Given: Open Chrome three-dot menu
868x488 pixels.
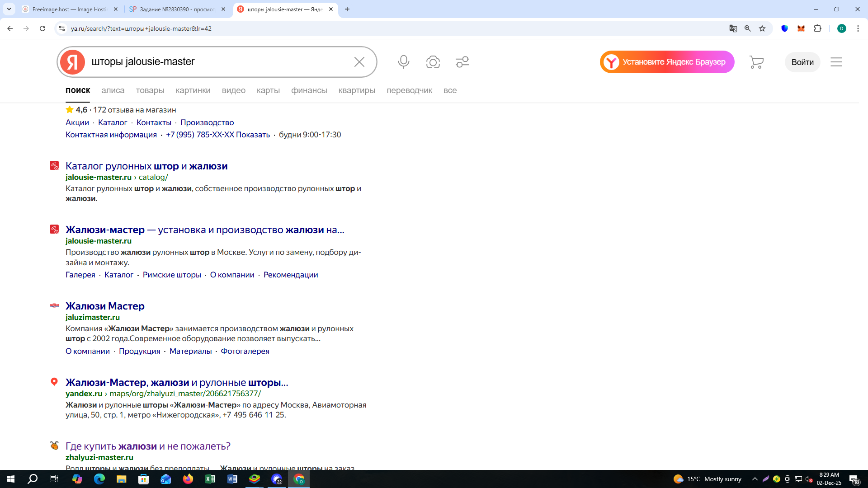Looking at the screenshot, I should point(858,28).
